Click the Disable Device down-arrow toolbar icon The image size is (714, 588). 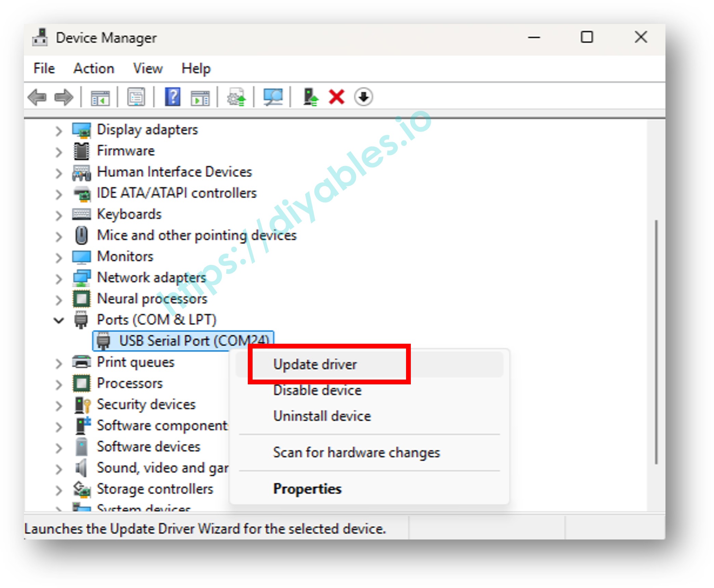point(363,97)
